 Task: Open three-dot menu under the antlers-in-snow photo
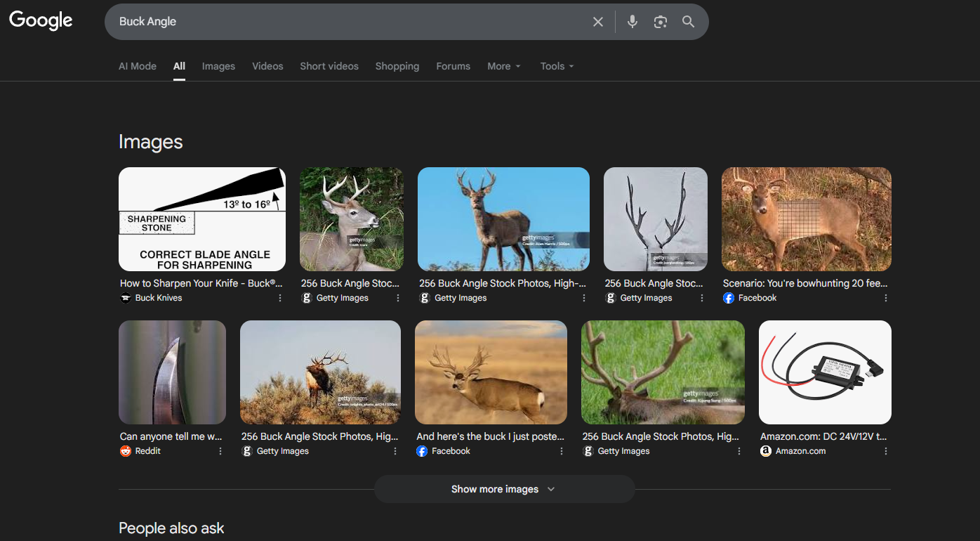702,298
